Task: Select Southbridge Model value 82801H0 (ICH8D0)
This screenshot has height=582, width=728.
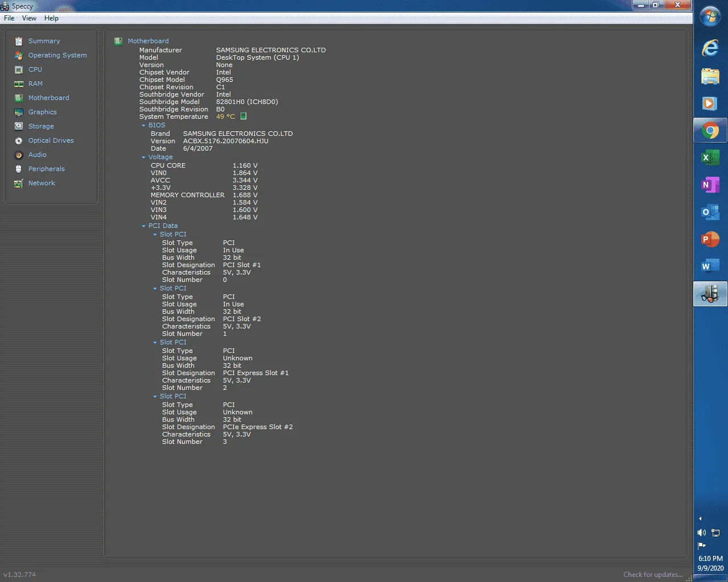Action: pos(247,102)
